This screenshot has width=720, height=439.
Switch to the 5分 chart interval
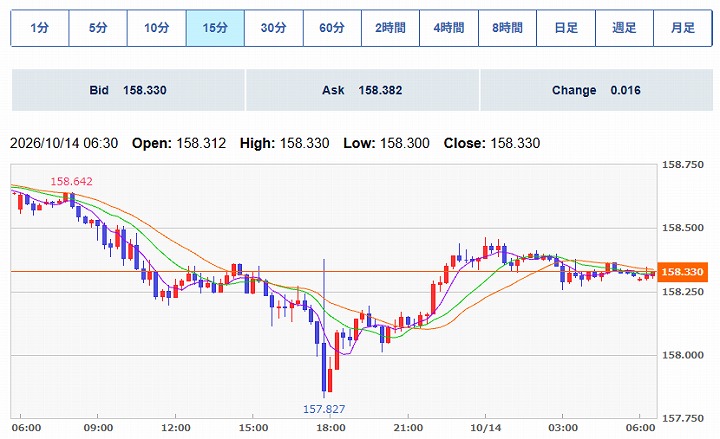coord(98,28)
